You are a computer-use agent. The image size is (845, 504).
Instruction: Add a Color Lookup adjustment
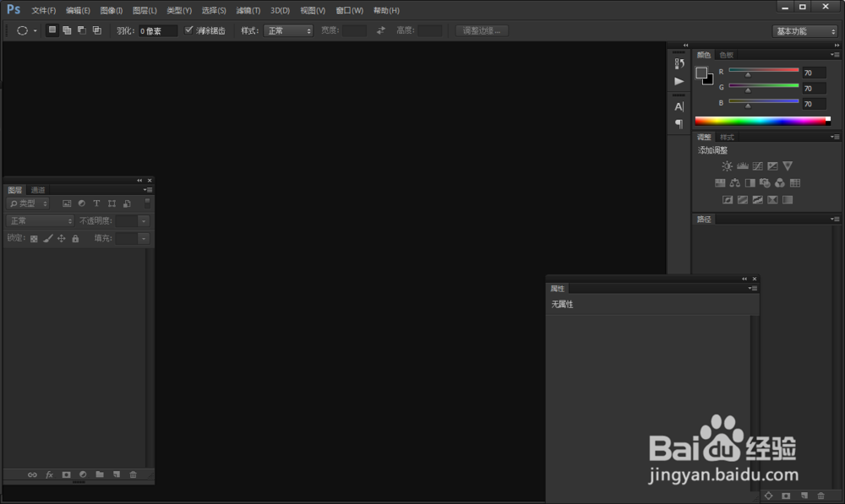pos(795,183)
